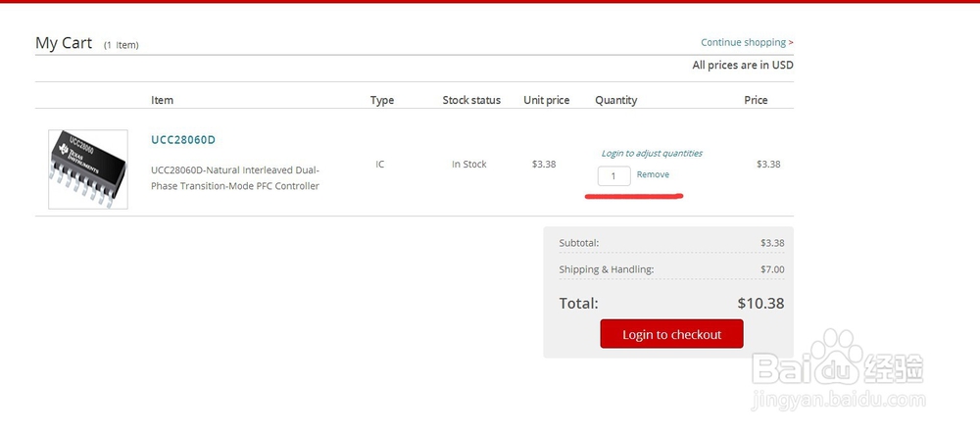Image resolution: width=980 pixels, height=433 pixels.
Task: Click the quantity input field showing 1
Action: pyautogui.click(x=613, y=176)
